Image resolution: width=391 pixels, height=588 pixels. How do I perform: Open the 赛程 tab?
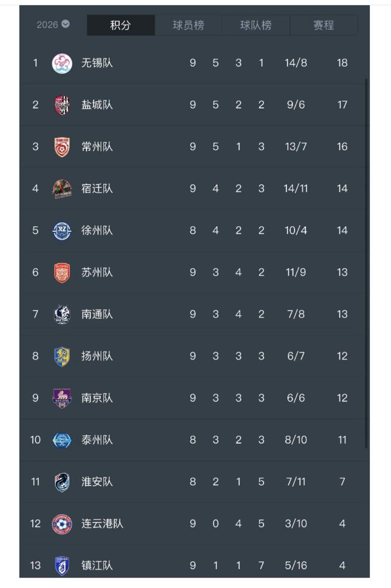[x=323, y=25]
